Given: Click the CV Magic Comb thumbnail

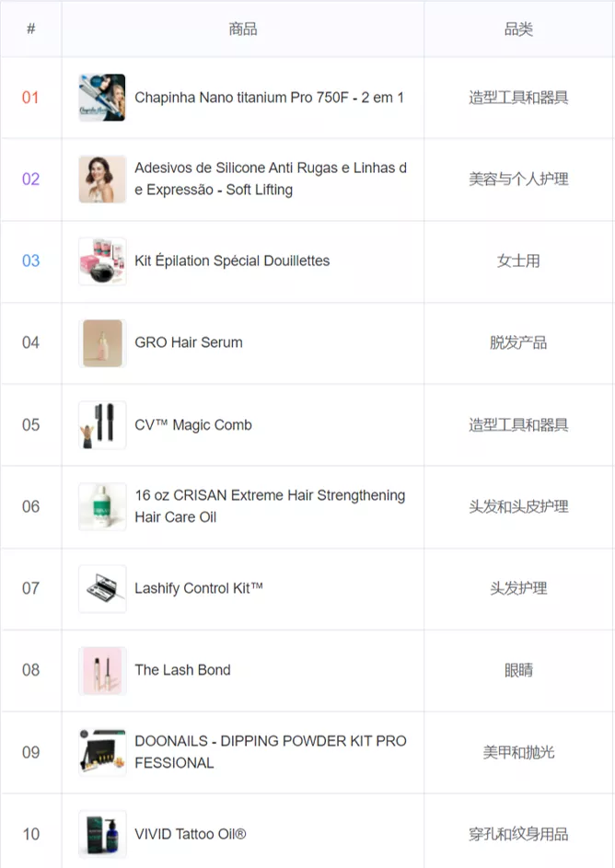Looking at the screenshot, I should (102, 424).
